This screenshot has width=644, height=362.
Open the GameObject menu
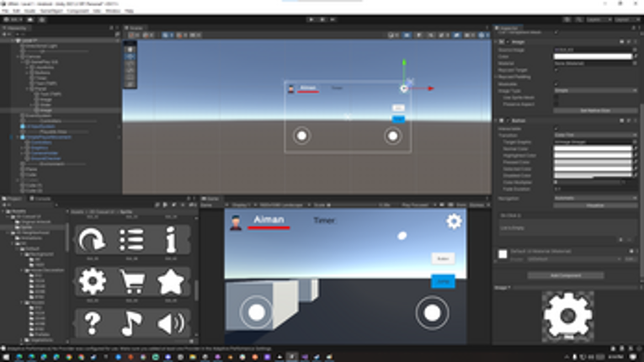51,11
